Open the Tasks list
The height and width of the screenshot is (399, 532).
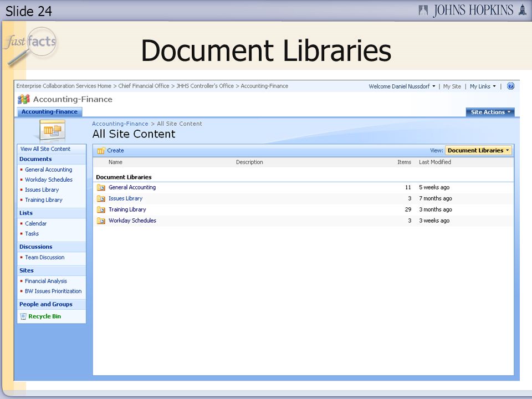tap(32, 234)
